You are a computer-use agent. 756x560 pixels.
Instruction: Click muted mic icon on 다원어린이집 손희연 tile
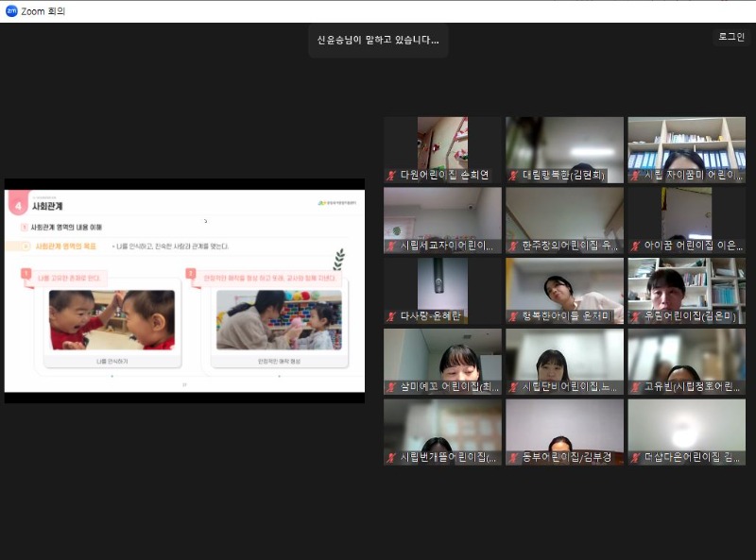[391, 176]
